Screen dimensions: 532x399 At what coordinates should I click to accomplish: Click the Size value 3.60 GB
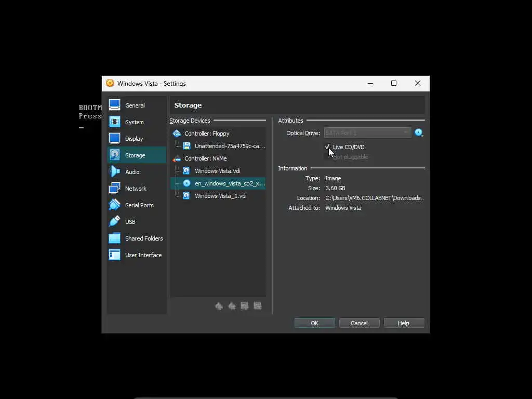335,188
